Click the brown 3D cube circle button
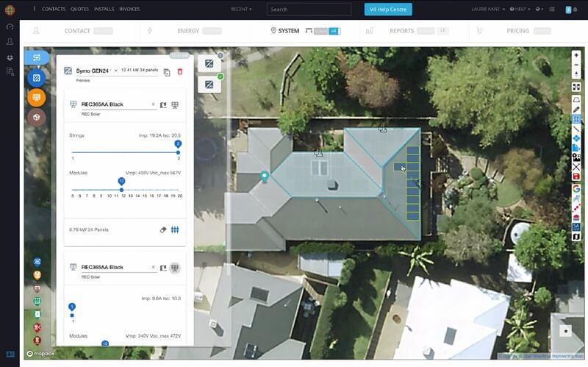The height and width of the screenshot is (367, 588). (36, 118)
